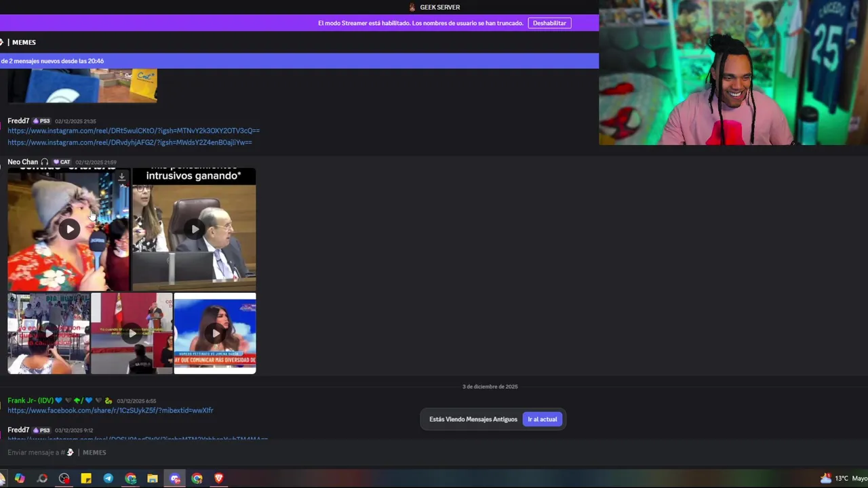Click the partially visible image thumbnail at top
Viewport: 868px width, 488px height.
(x=82, y=85)
